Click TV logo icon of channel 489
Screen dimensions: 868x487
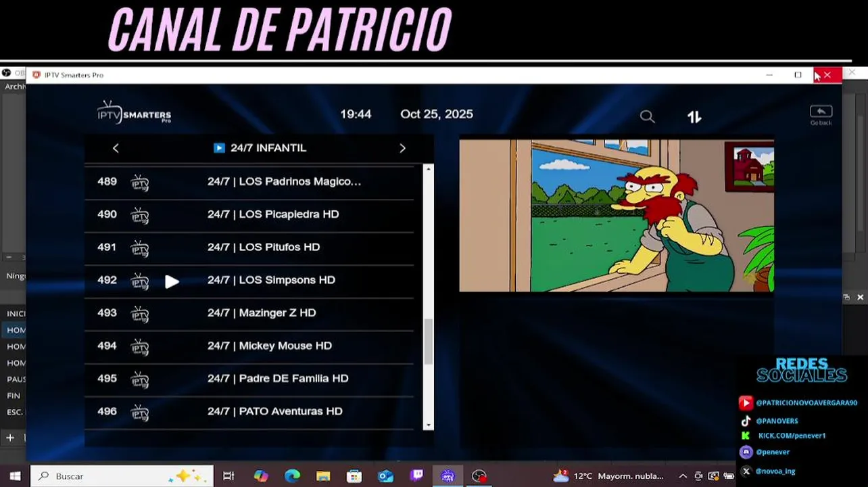click(x=140, y=183)
